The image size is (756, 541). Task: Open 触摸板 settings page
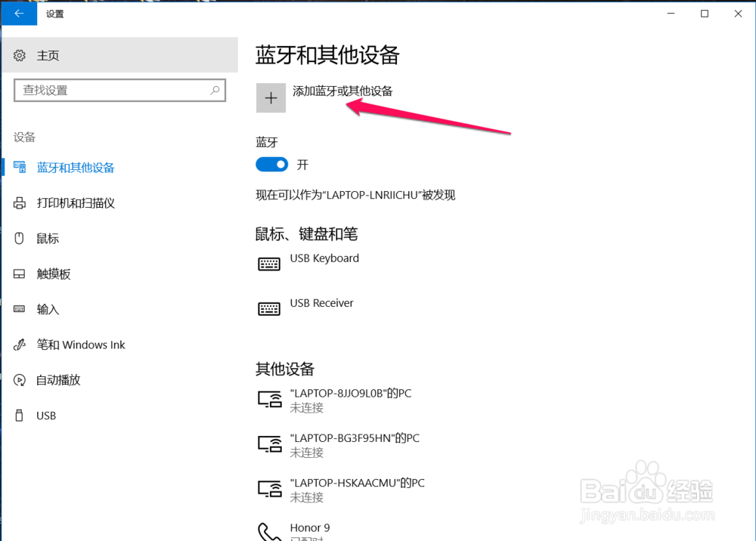pos(54,274)
